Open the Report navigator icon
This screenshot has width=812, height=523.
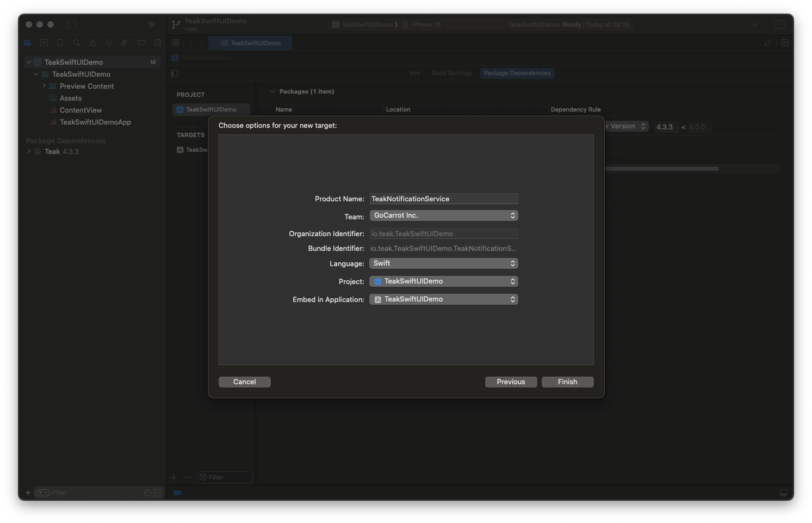pyautogui.click(x=158, y=43)
